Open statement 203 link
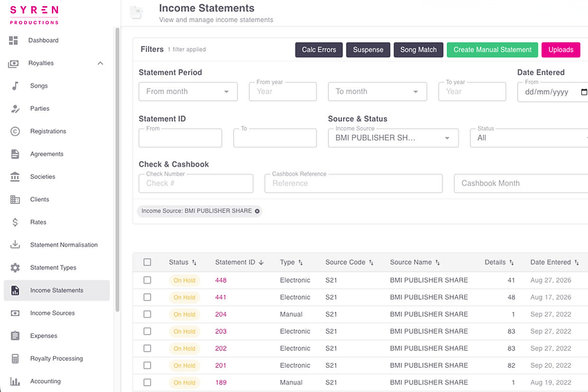 pyautogui.click(x=221, y=331)
